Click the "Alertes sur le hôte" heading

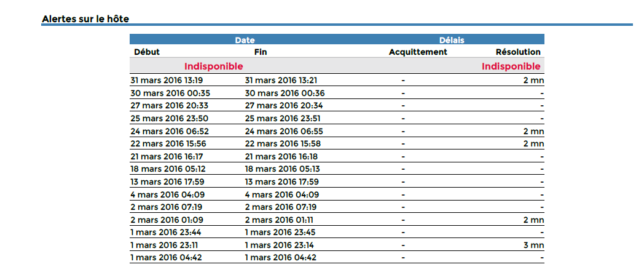[x=85, y=19]
